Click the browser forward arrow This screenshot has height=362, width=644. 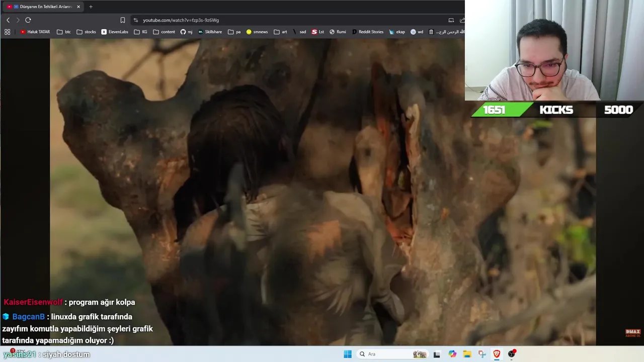point(18,20)
